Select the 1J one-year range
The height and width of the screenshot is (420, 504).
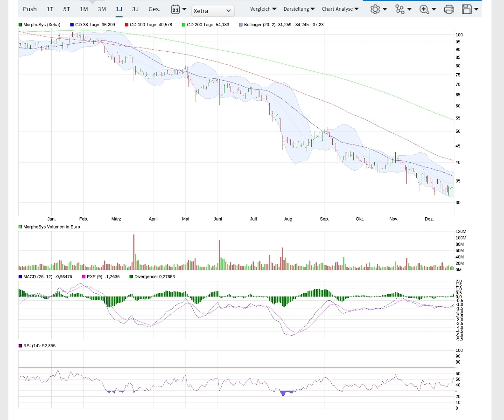tap(119, 9)
